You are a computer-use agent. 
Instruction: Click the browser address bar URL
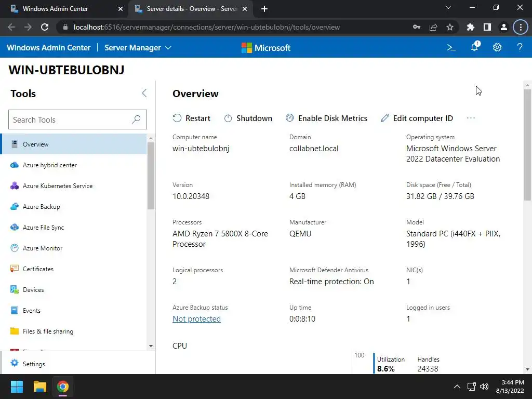pyautogui.click(x=206, y=27)
